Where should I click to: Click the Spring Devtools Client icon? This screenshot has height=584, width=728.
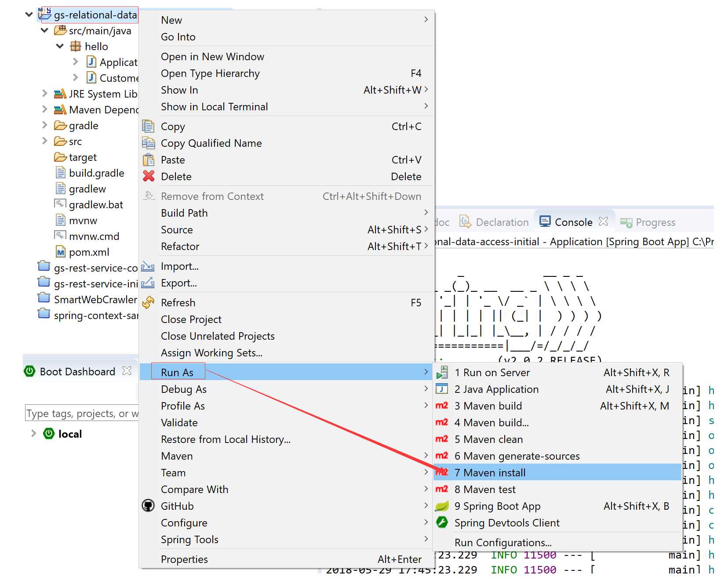point(442,522)
